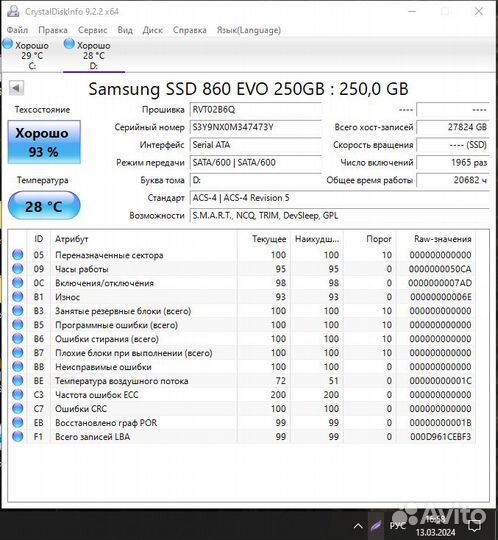Open the Справка menu
Image resolution: width=498 pixels, height=540 pixels.
tap(190, 30)
